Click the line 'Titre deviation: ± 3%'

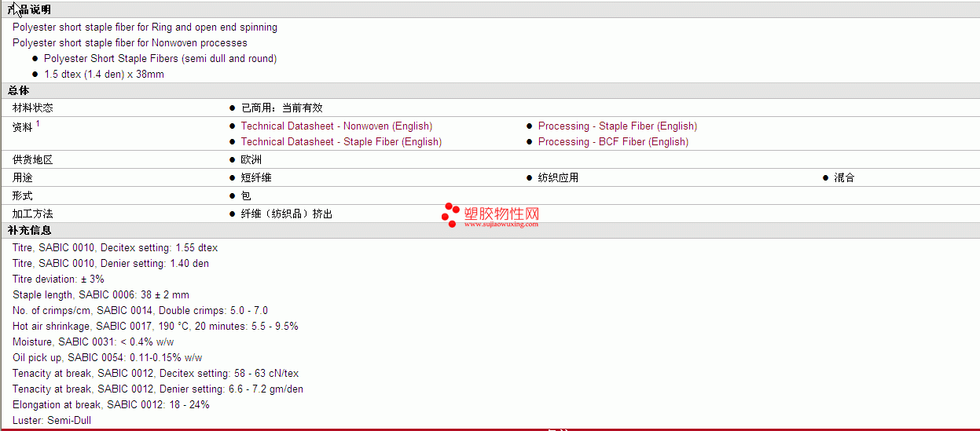[58, 279]
